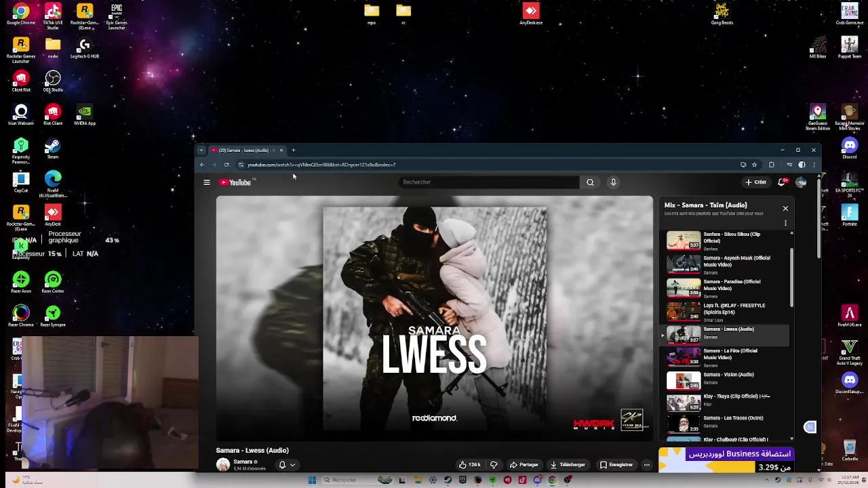Open OBS Studio desktop shortcut
Screen dimensions: 868x488
pyautogui.click(x=53, y=81)
